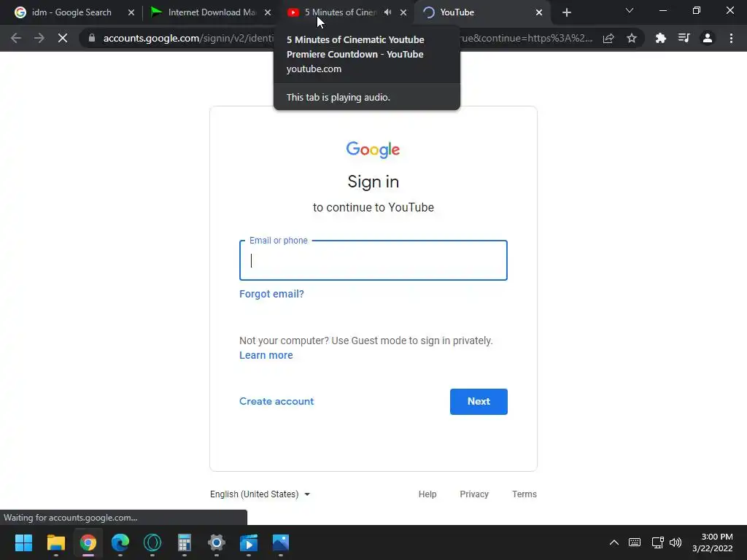
Task: Stop loading the page
Action: coord(63,38)
